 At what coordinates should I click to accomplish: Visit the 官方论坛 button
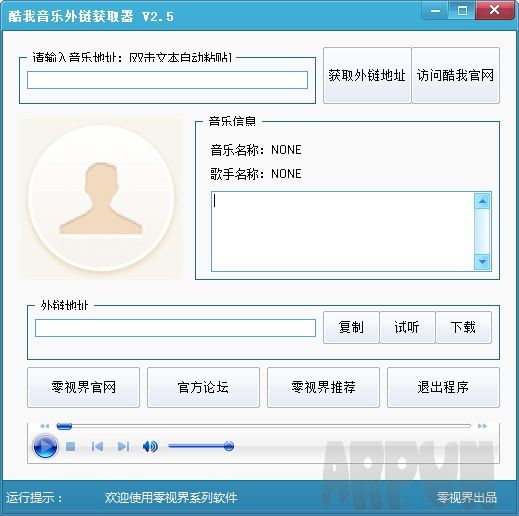(203, 387)
